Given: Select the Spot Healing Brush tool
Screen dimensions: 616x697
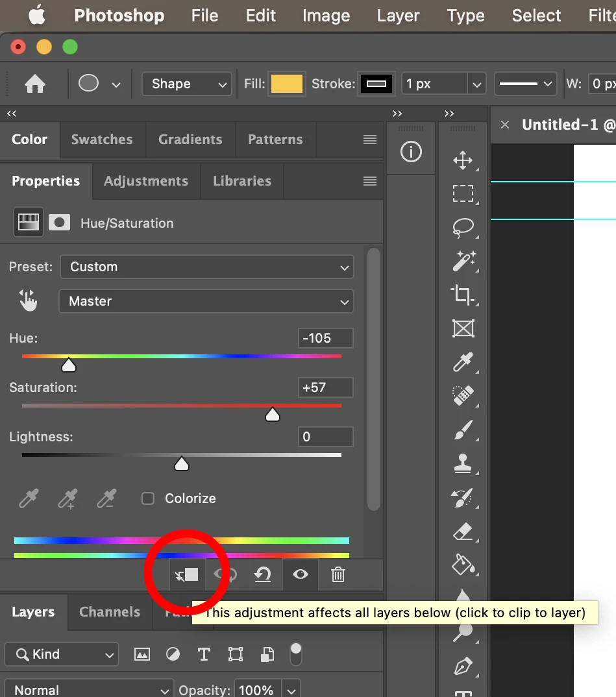Looking at the screenshot, I should [463, 395].
